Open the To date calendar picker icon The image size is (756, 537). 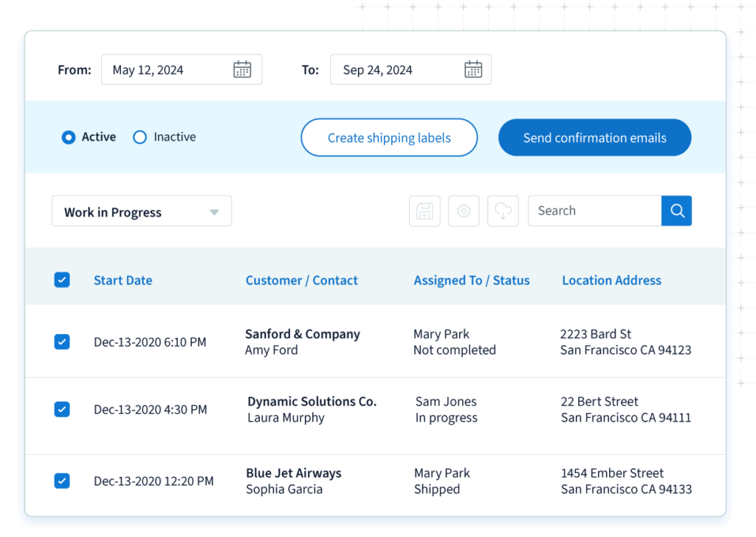click(x=473, y=70)
